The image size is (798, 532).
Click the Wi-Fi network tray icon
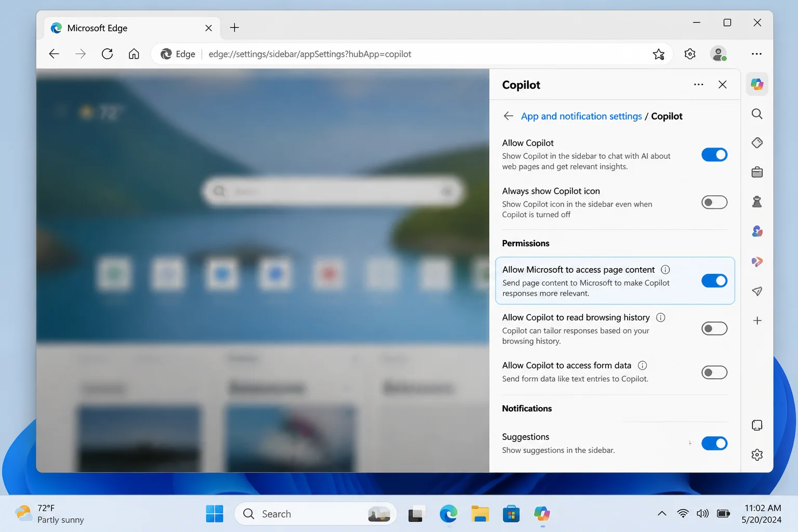tap(683, 514)
